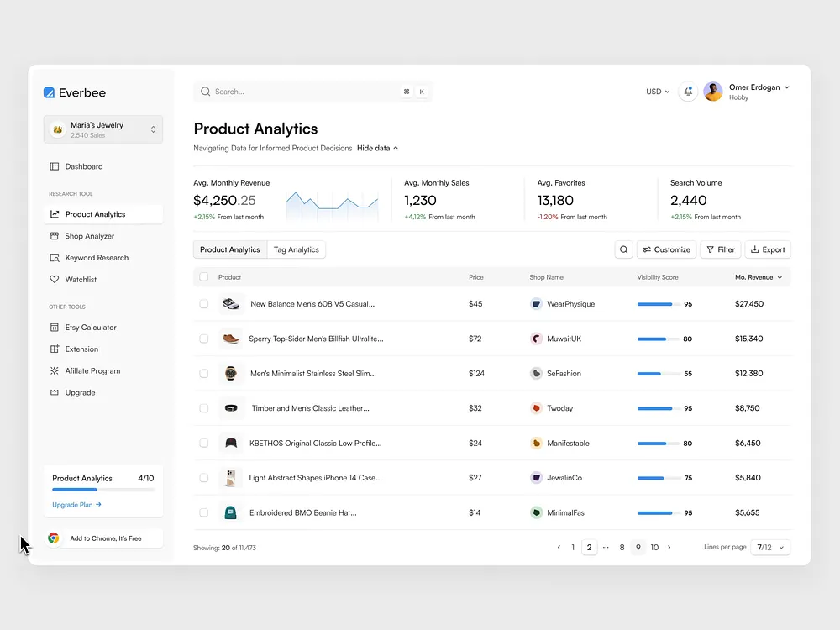Viewport: 840px width, 630px height.
Task: Click the search magnifier above the table
Action: click(x=623, y=249)
